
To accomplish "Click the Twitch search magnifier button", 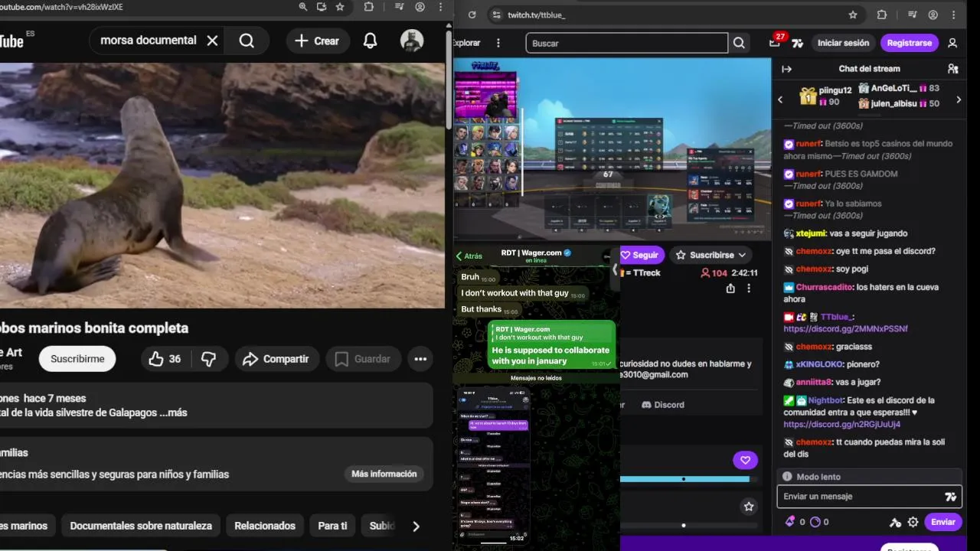I will point(739,43).
